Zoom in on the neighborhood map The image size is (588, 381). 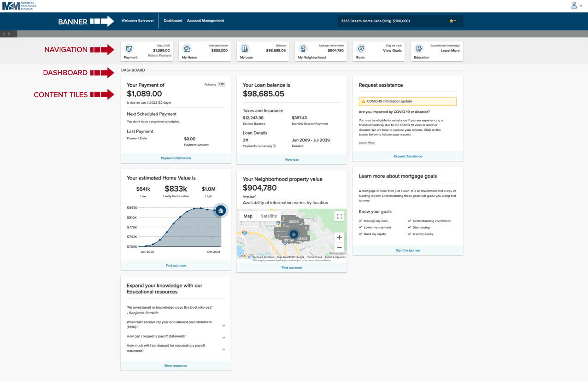[339, 237]
